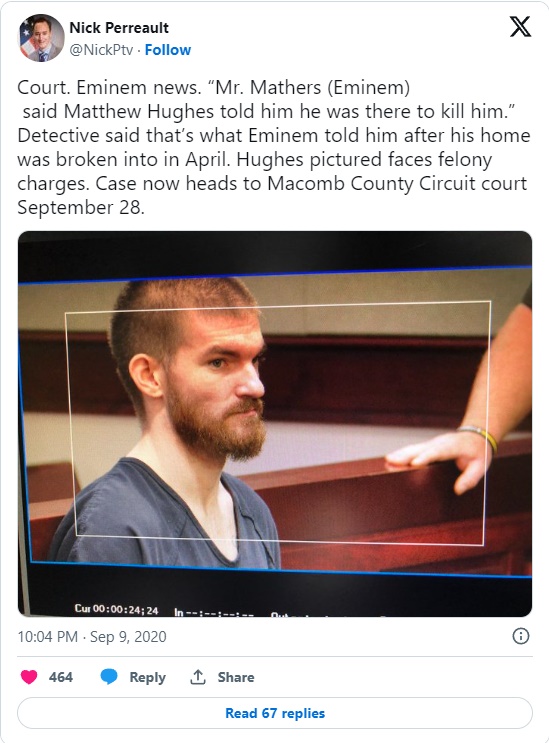
Task: Open the tweet info circle icon
Action: pyautogui.click(x=521, y=636)
